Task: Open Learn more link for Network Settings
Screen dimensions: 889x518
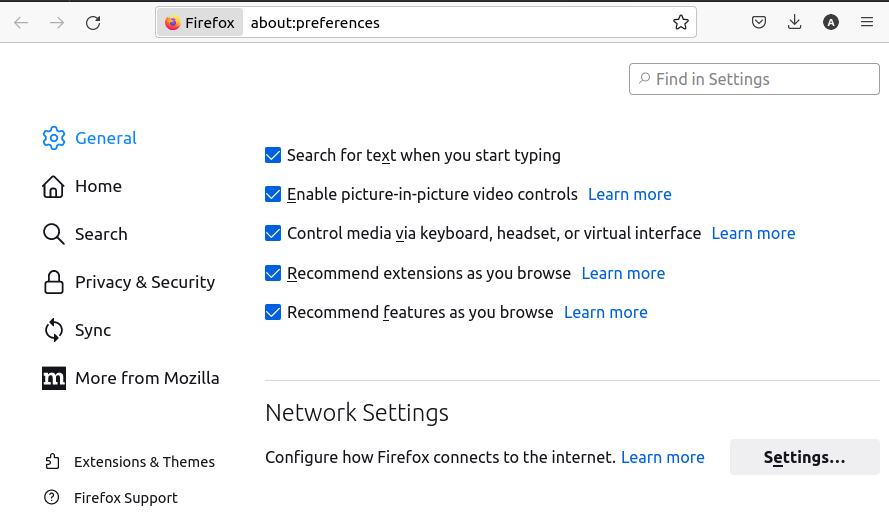Action: [662, 457]
